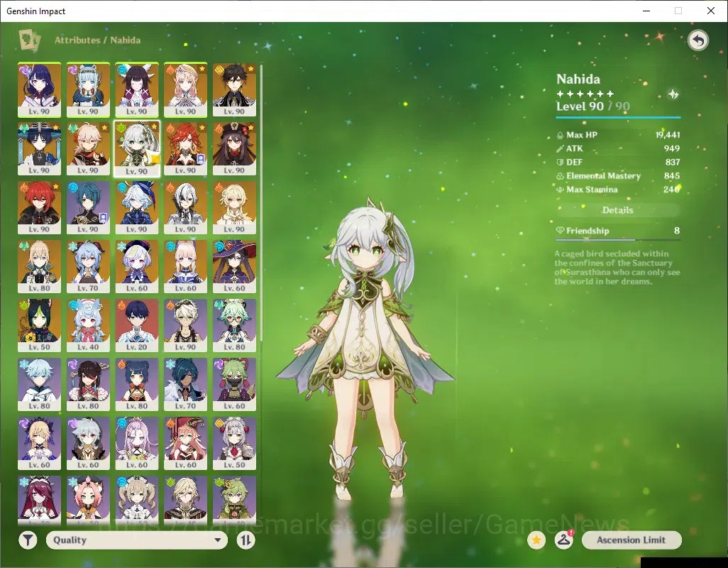Select the Tighnari Lv. 50 portrait

pos(40,326)
